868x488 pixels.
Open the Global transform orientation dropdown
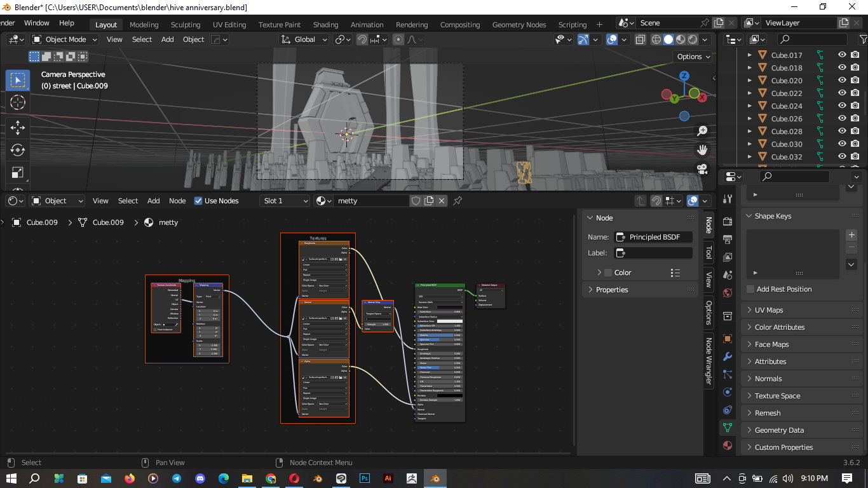304,39
